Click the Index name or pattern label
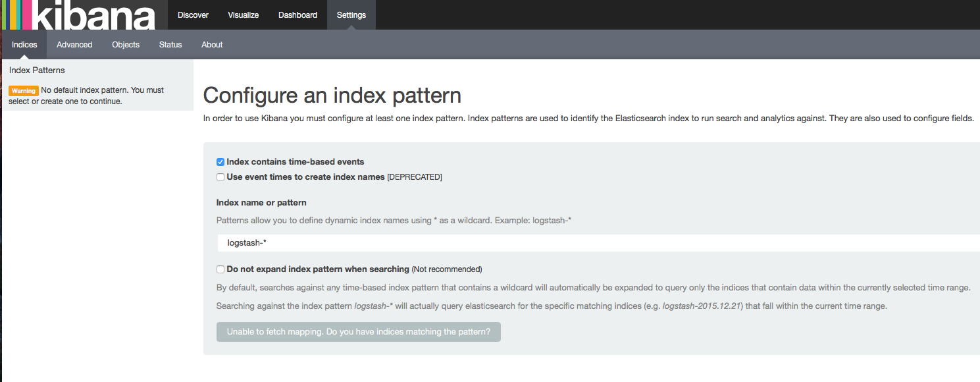Screen dimensions: 980x382 tap(261, 203)
